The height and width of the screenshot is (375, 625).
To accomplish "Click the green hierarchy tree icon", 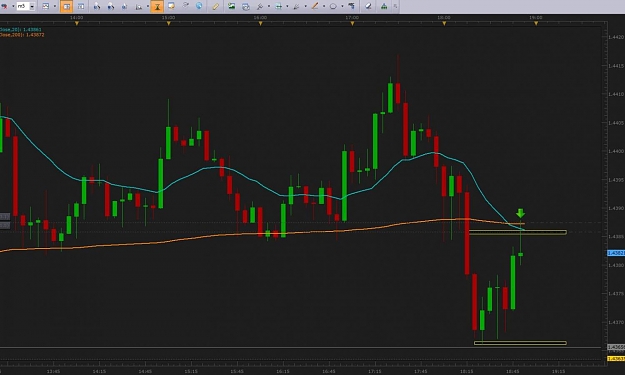I will coord(384,6).
